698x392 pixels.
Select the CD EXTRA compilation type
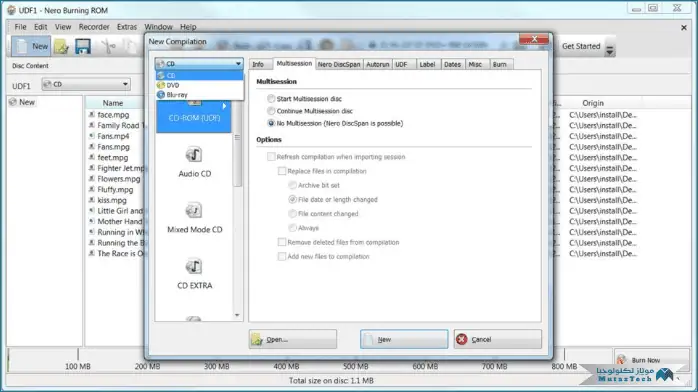[x=194, y=274]
